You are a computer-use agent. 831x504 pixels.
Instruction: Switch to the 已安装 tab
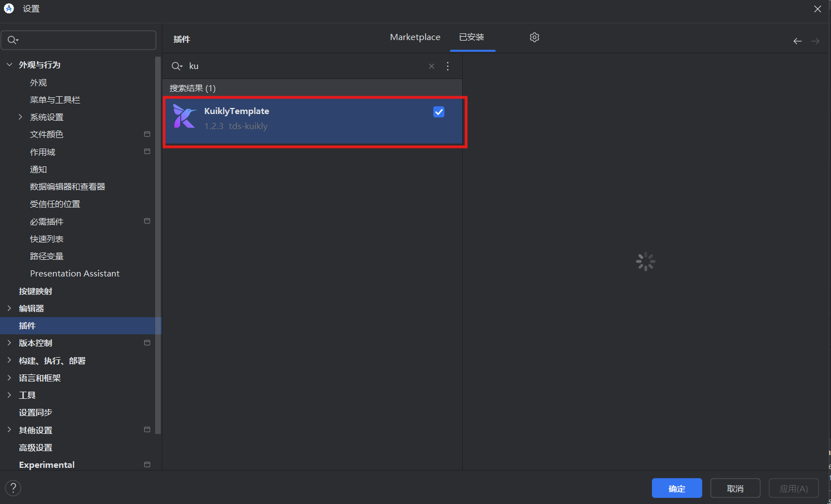point(472,37)
